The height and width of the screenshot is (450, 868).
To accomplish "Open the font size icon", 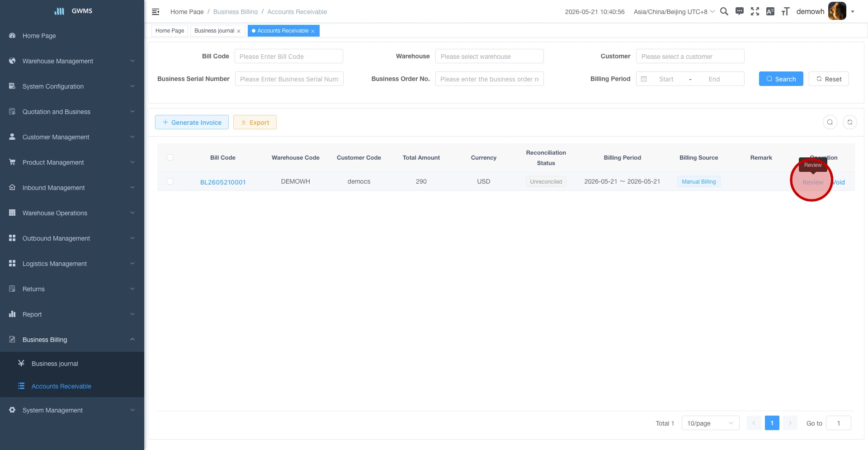I will (x=786, y=12).
